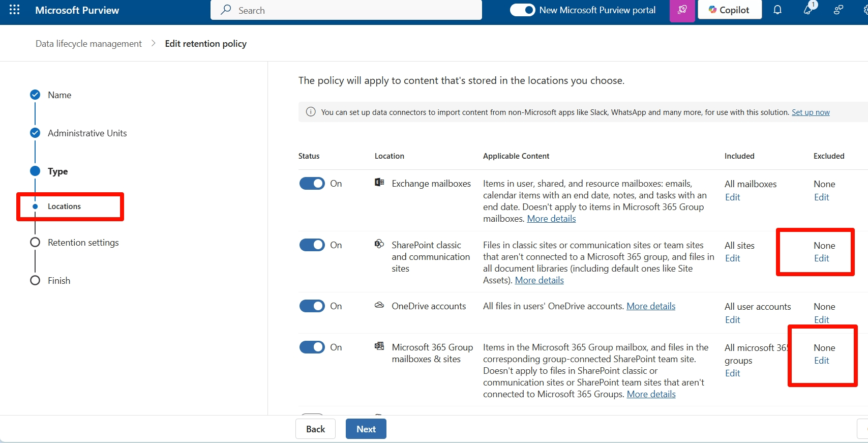Edit included Exchange mailboxes
This screenshot has width=868, height=443.
tap(732, 197)
